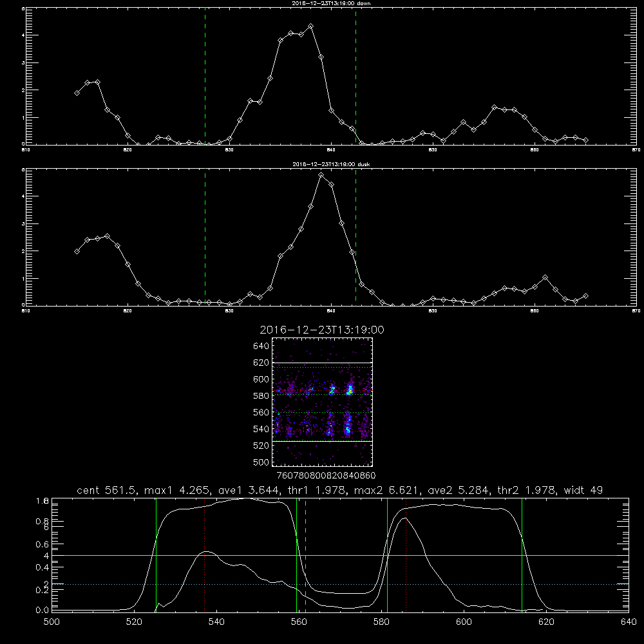Click the heatmap y-axis label 580
This screenshot has height=644, width=644.
[x=261, y=395]
